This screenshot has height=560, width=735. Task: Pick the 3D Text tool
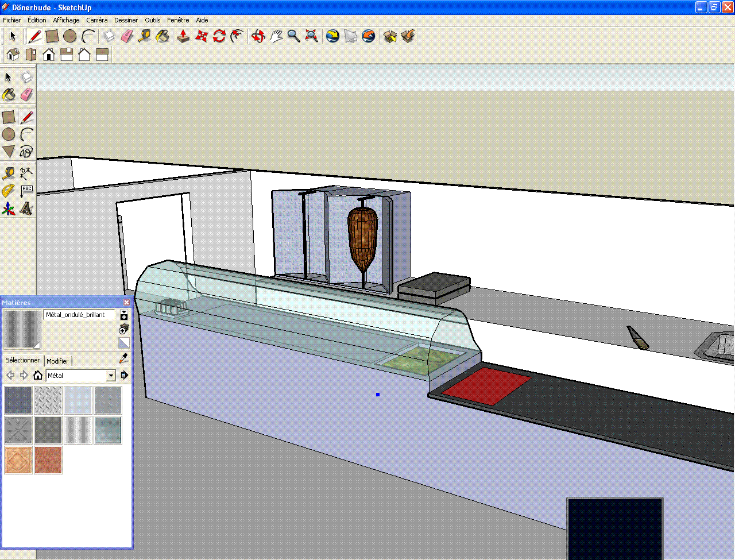(x=26, y=208)
